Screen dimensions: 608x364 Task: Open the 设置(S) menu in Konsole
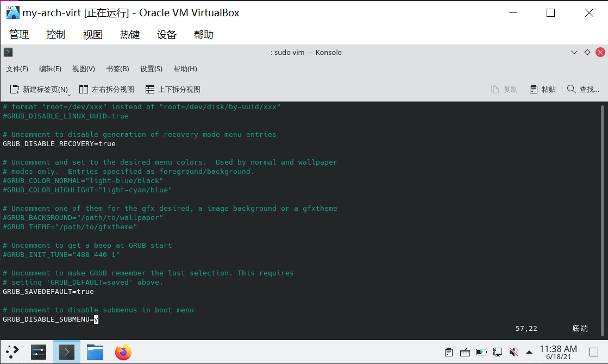coord(151,68)
